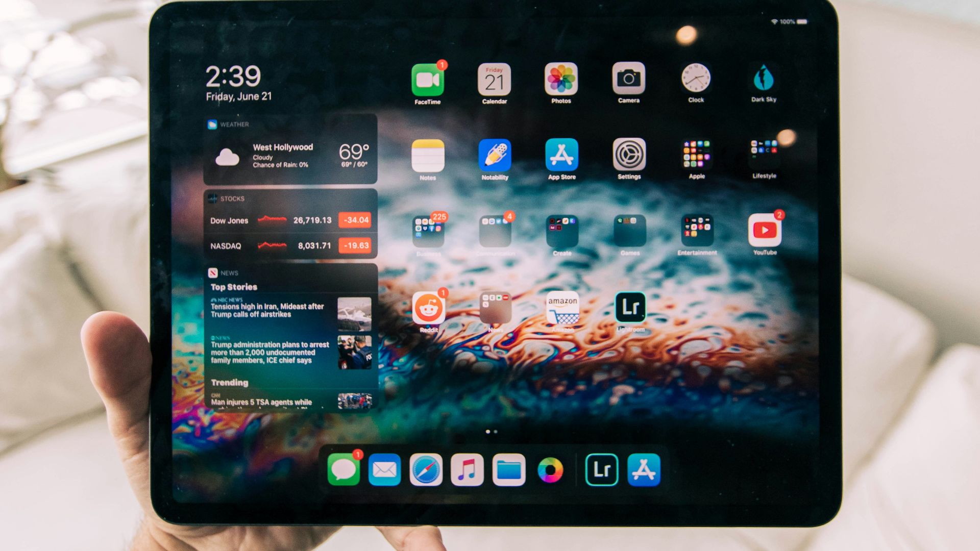Open the Amazon shopping app
This screenshot has height=551, width=980.
point(562,308)
